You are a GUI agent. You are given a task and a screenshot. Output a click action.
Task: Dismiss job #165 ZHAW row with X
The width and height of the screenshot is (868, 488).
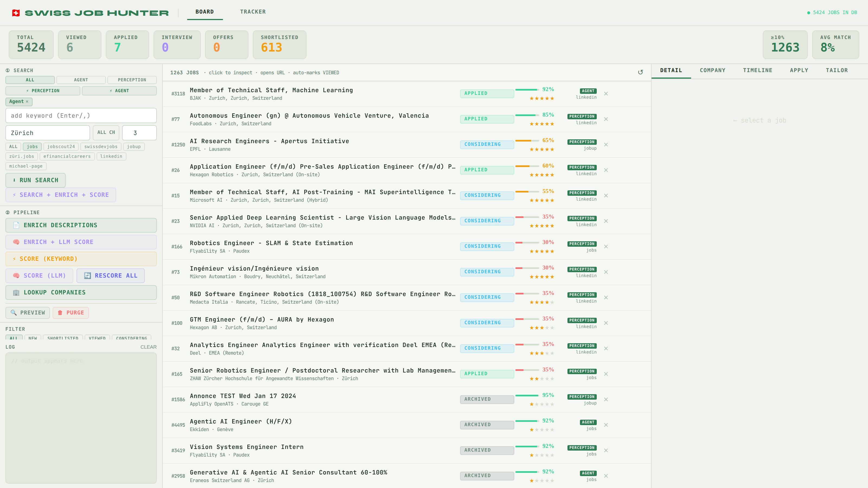pyautogui.click(x=606, y=374)
